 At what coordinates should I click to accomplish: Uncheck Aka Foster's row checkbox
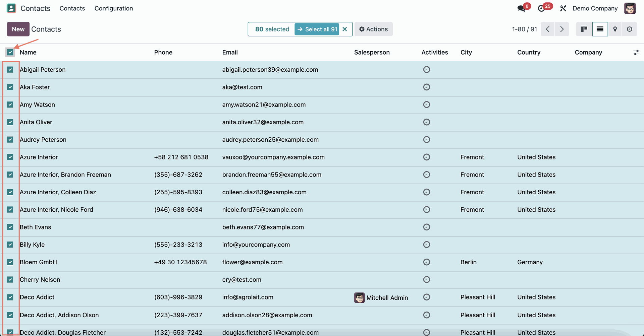coord(10,87)
